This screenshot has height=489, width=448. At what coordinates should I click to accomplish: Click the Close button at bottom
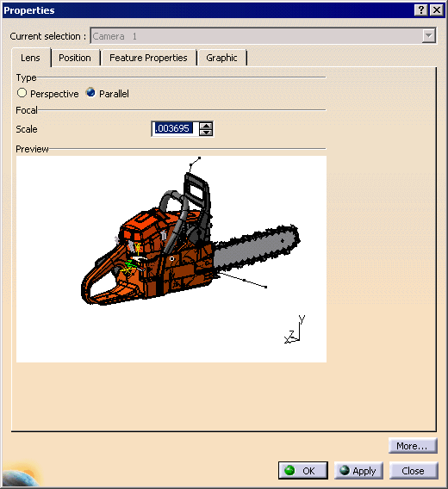pos(413,470)
